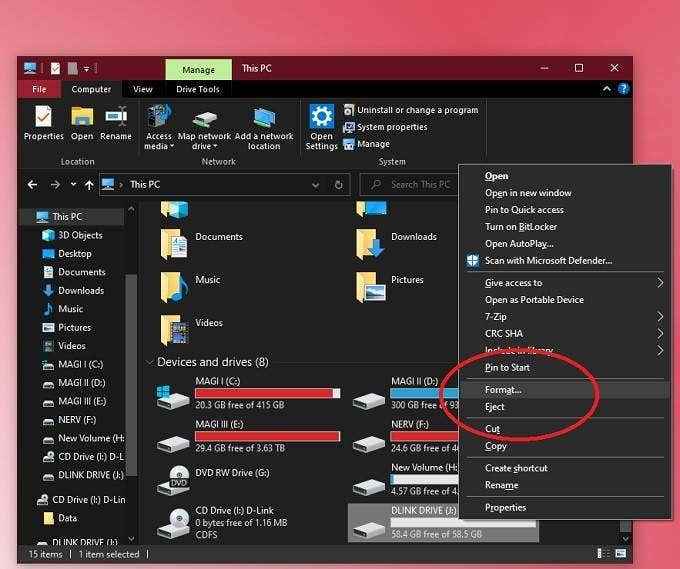The width and height of the screenshot is (680, 569).
Task: Expand Give access to submenu
Action: click(565, 283)
